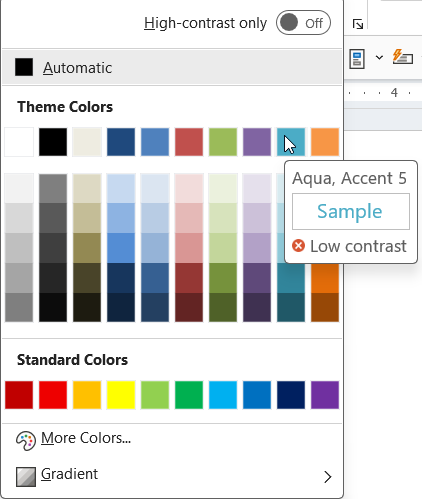Choose the green Accent theme color swatch
Viewport: 422px width, 499px height.
(x=223, y=142)
